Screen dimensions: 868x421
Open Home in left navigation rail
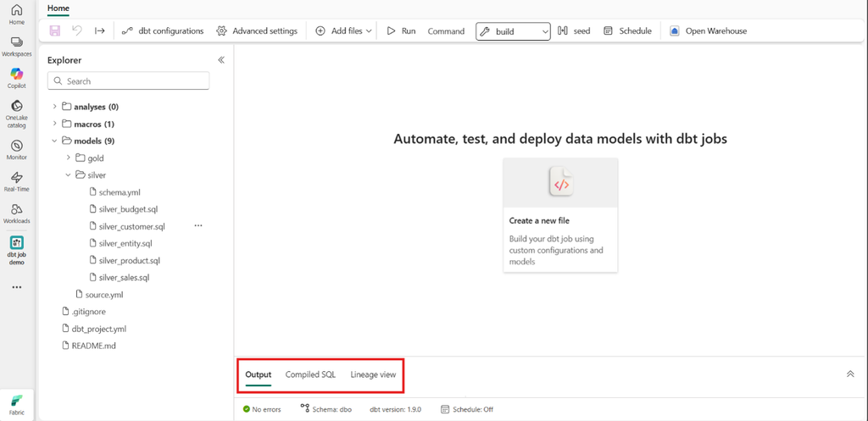tap(17, 14)
